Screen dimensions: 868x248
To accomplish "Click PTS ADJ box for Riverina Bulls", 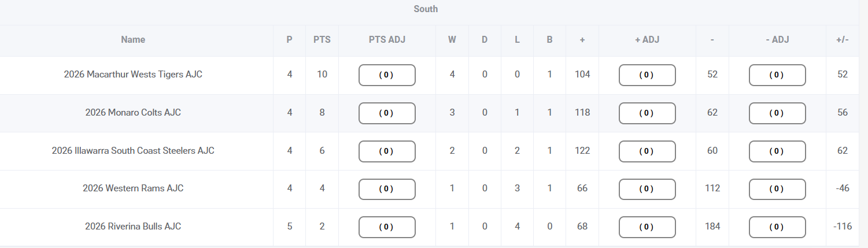I will [387, 227].
